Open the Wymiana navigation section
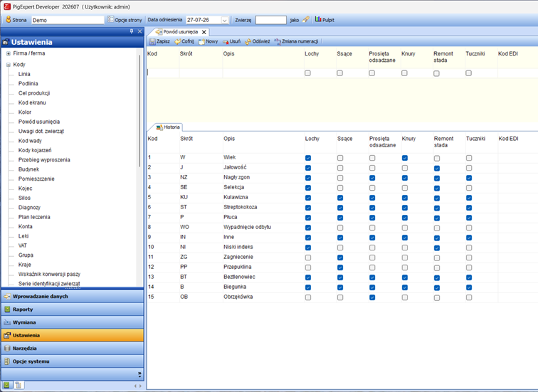The image size is (538, 392). click(73, 322)
